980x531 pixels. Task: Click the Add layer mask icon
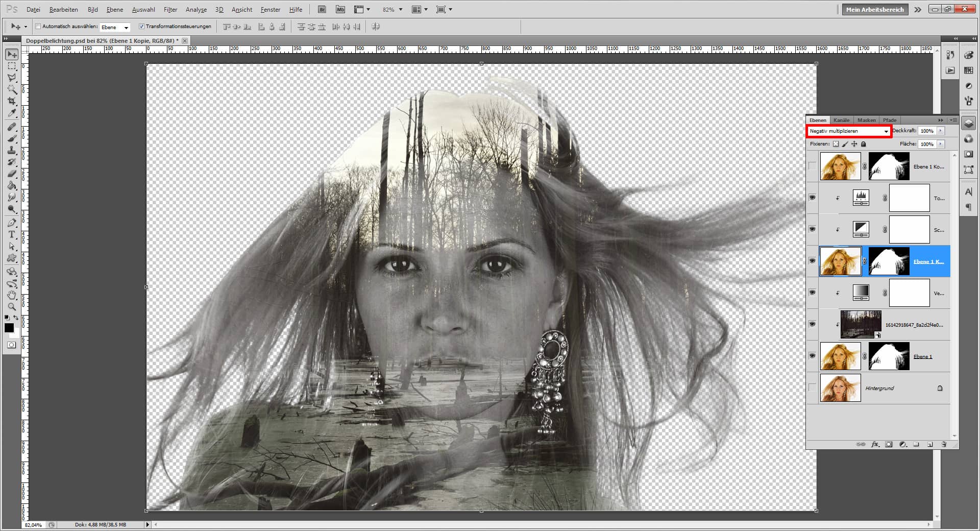(x=888, y=444)
